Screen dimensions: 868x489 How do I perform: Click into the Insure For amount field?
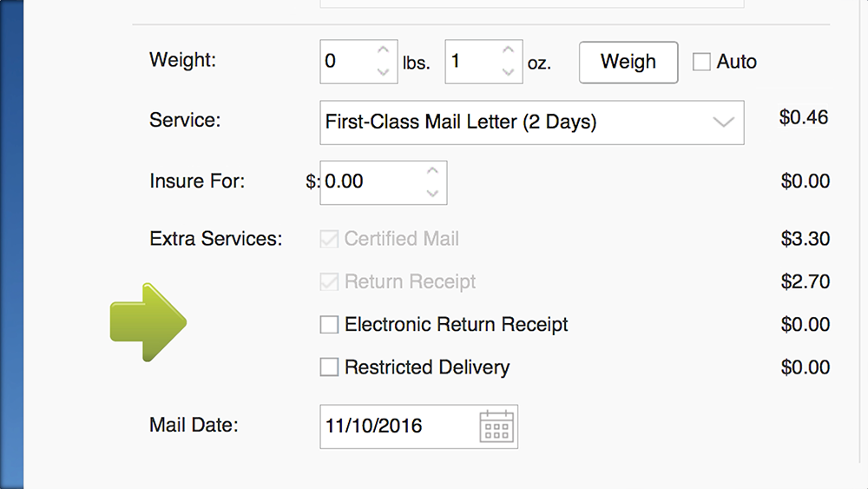pos(384,182)
